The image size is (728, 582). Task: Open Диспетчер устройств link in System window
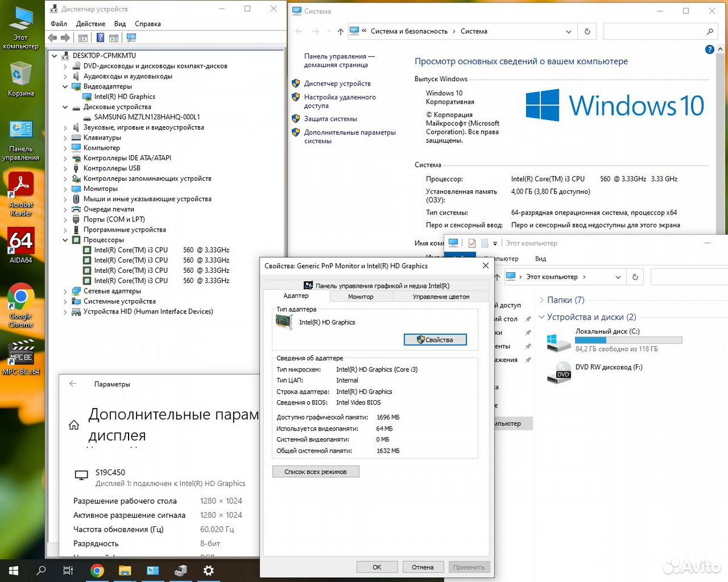point(337,84)
